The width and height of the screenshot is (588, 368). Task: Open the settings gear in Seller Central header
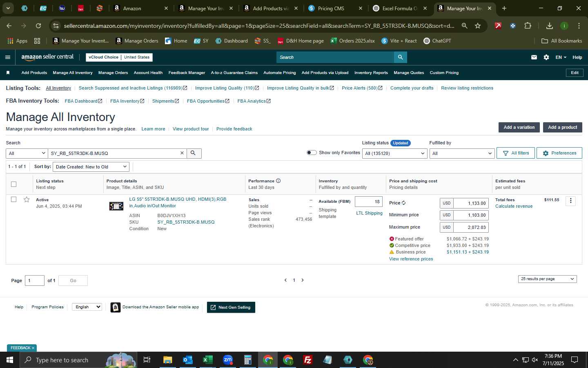click(546, 57)
